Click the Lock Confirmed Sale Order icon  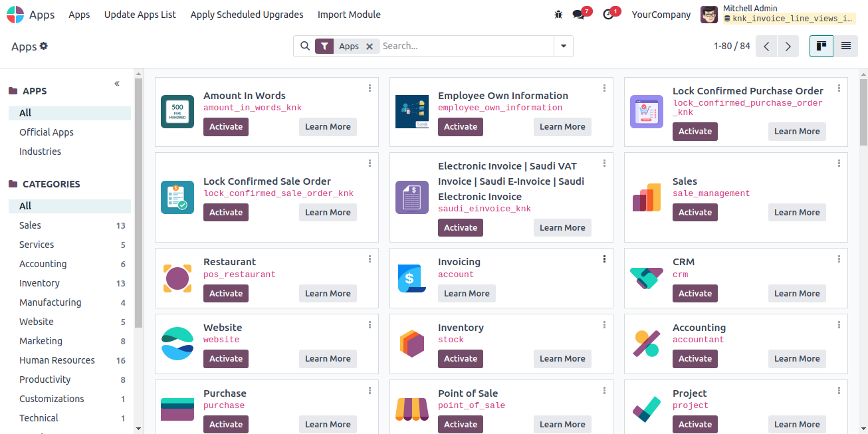coord(177,197)
